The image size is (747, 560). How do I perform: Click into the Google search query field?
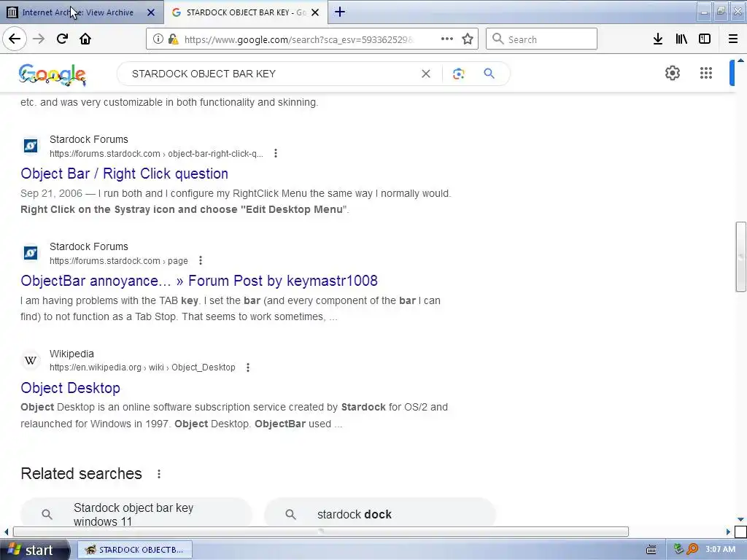271,74
